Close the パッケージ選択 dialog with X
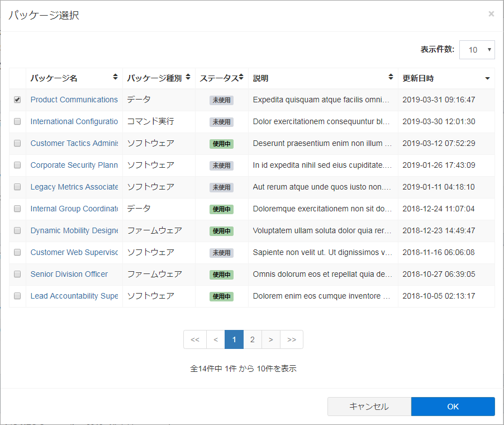Image resolution: width=504 pixels, height=425 pixels. point(491,14)
